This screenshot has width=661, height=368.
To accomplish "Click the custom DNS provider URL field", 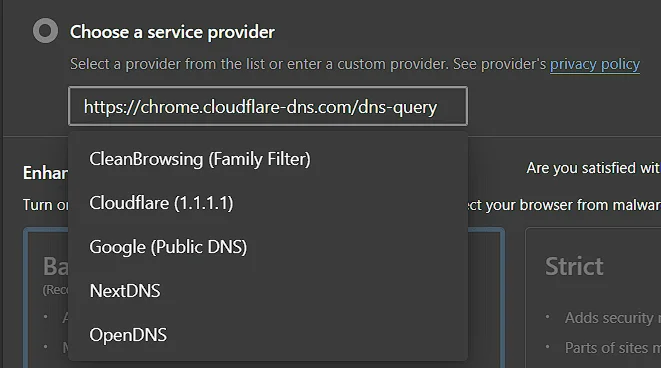I will 268,106.
